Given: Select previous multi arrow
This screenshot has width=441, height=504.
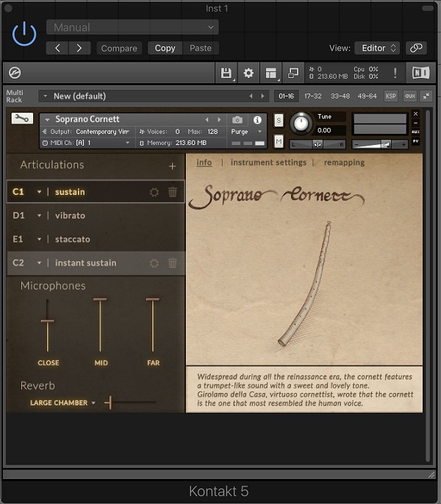Looking at the screenshot, I should (251, 96).
